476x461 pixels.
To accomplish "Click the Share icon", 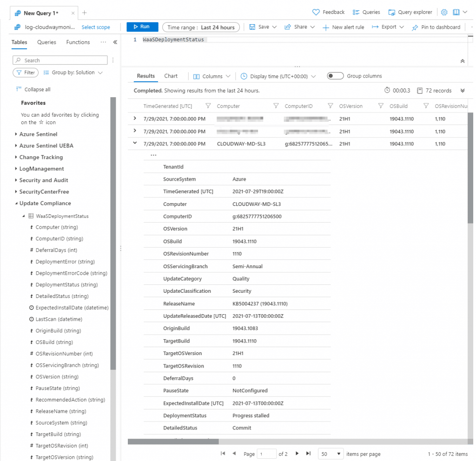I will pyautogui.click(x=287, y=27).
